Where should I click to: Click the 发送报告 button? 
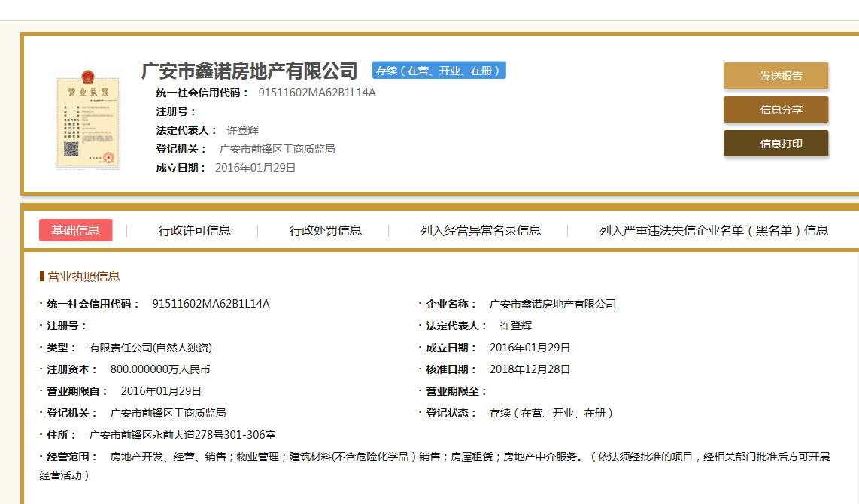click(x=776, y=76)
